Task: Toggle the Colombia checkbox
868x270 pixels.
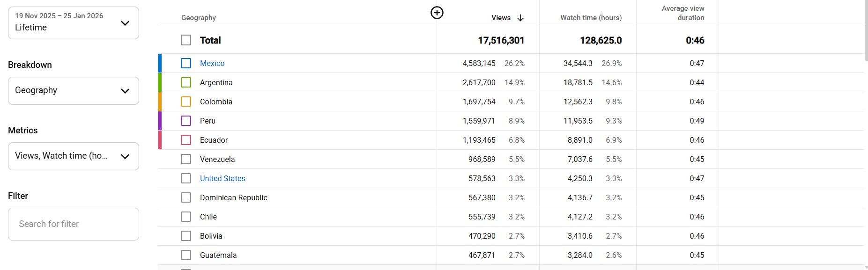Action: pyautogui.click(x=186, y=102)
